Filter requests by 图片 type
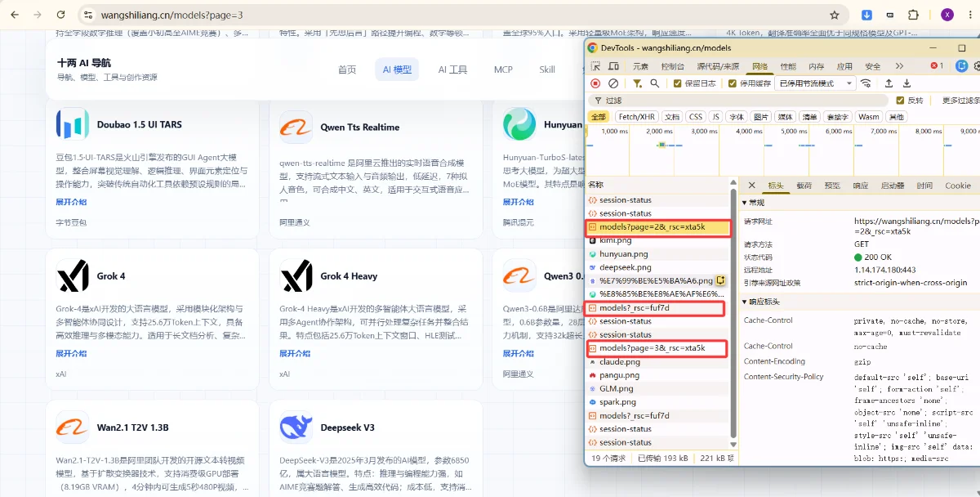This screenshot has height=497, width=980. point(761,117)
